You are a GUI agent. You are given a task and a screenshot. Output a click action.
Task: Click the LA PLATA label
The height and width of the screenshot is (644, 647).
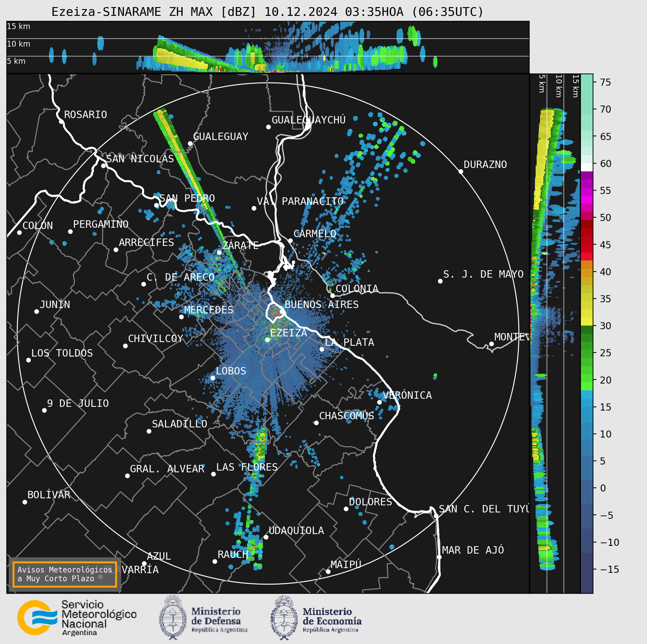(349, 342)
